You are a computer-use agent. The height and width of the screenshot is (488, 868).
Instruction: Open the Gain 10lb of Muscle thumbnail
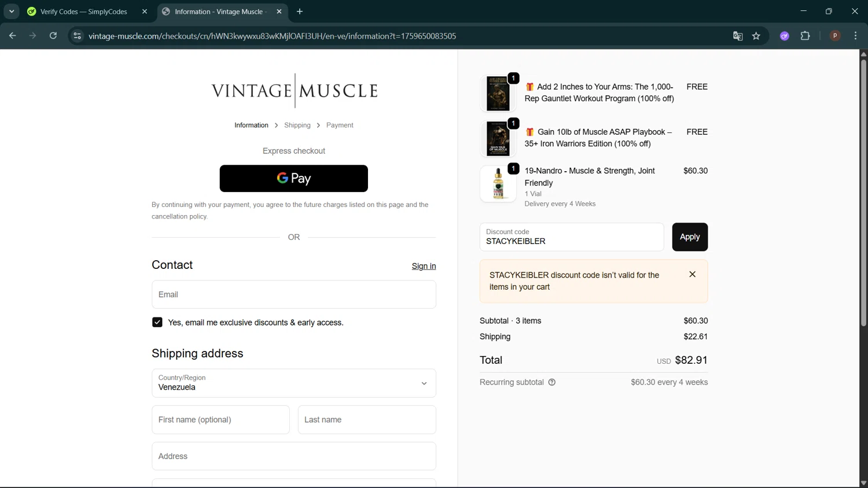498,138
